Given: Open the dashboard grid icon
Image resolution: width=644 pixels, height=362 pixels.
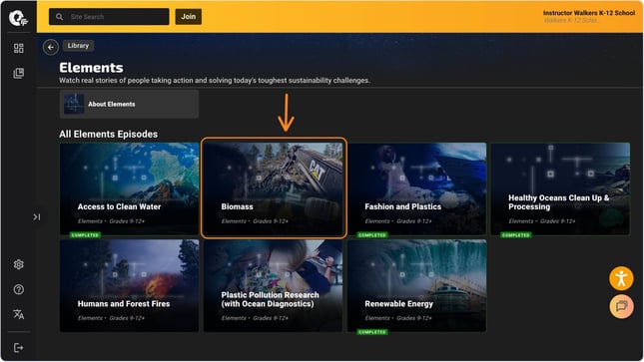Looking at the screenshot, I should pos(19,49).
